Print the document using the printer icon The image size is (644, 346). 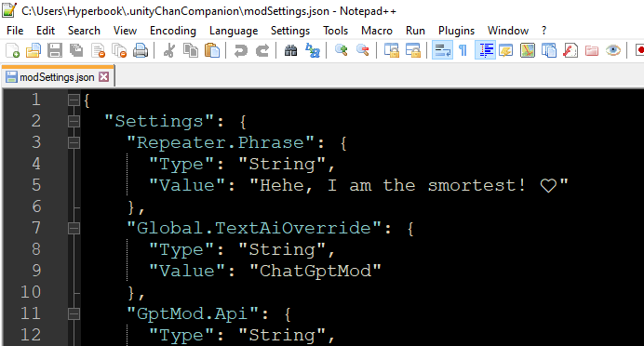coord(141,50)
